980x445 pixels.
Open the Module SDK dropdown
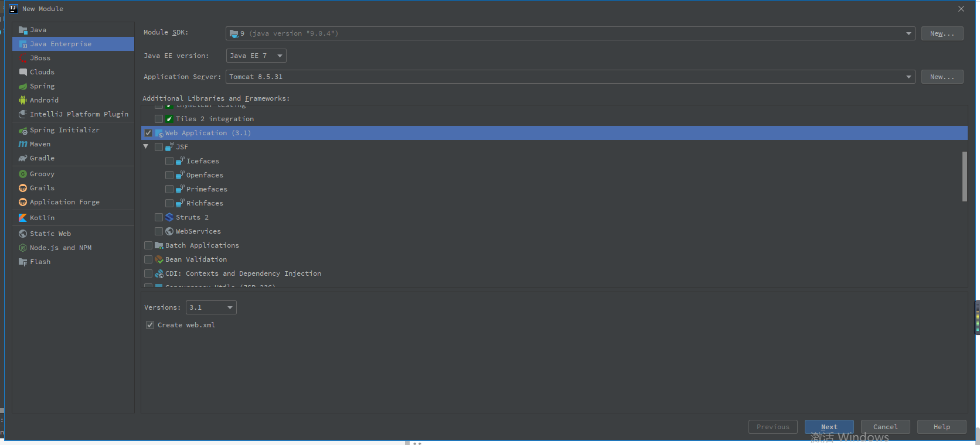tap(570, 33)
